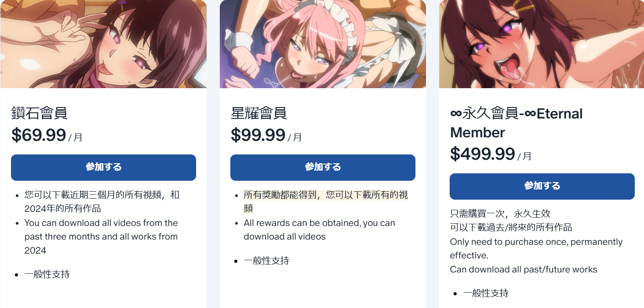Open the 鑽石會員 tier banner image

104,44
